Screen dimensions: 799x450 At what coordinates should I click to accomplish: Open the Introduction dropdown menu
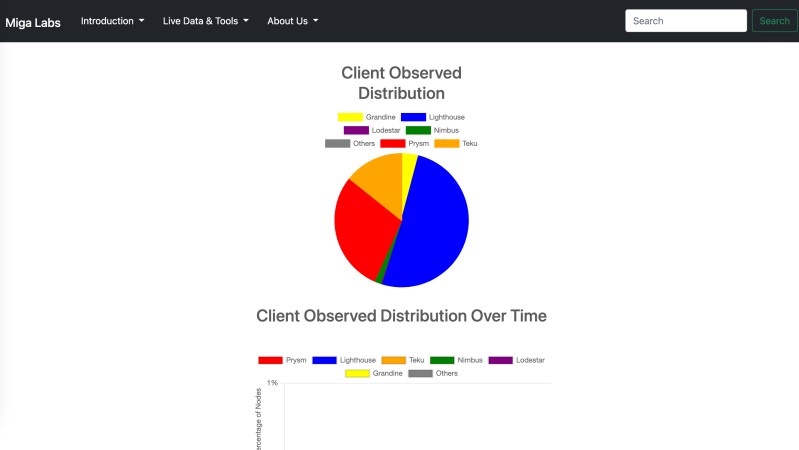tap(112, 21)
